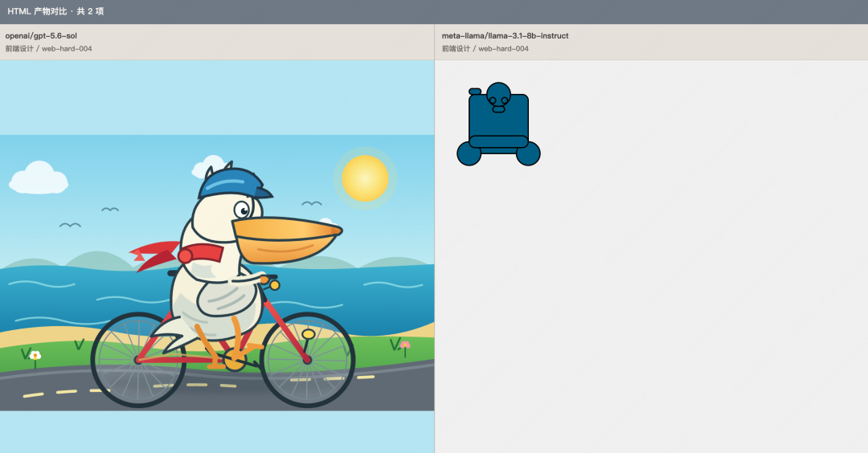This screenshot has width=868, height=453.
Task: Click the pelican's large orange beak
Action: coord(286,240)
